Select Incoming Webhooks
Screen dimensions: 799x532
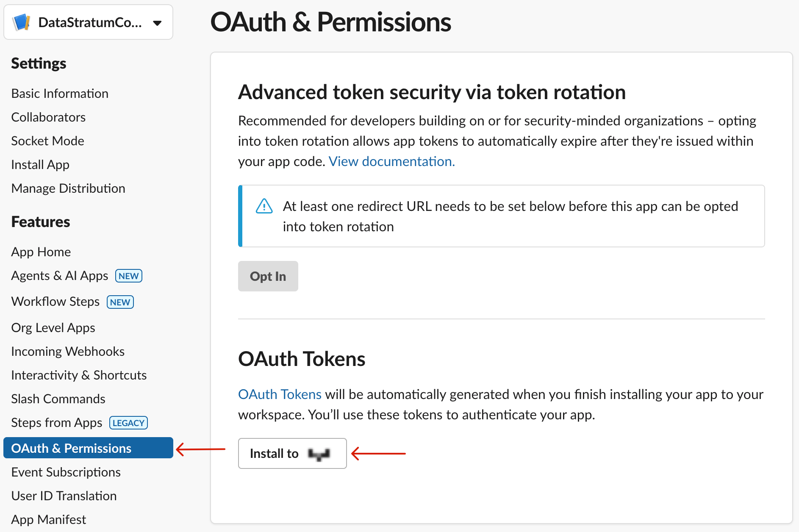tap(67, 351)
